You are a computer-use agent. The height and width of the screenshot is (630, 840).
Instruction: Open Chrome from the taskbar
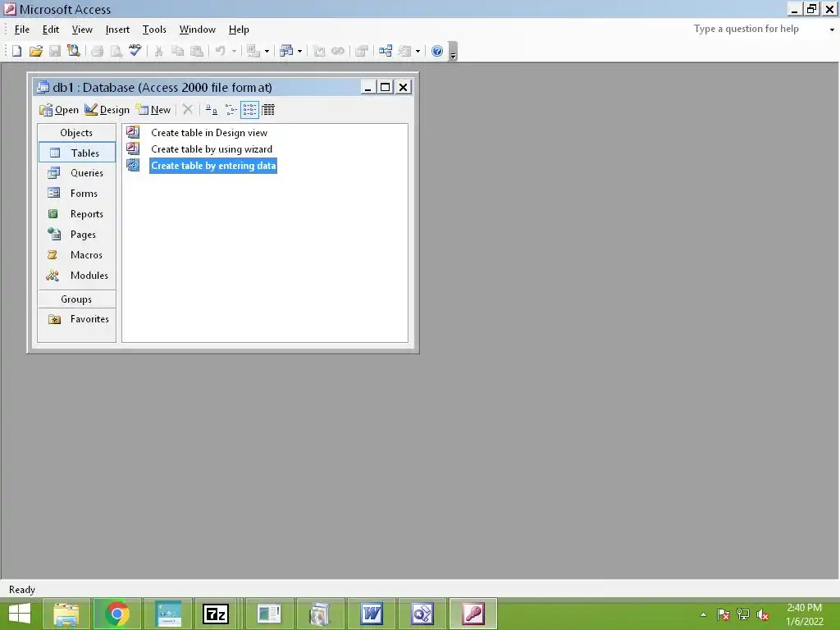pos(117,614)
